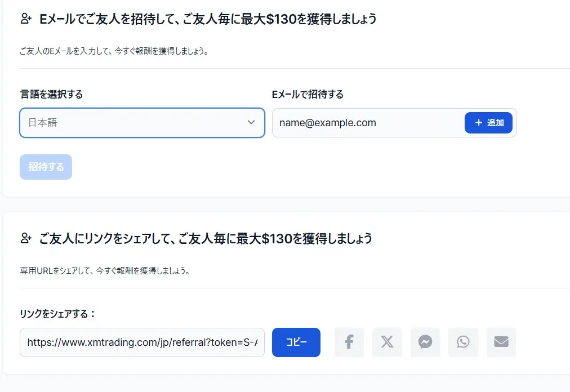This screenshot has width=570, height=392.
Task: Click the disabled 招待する invite button
Action: (46, 167)
